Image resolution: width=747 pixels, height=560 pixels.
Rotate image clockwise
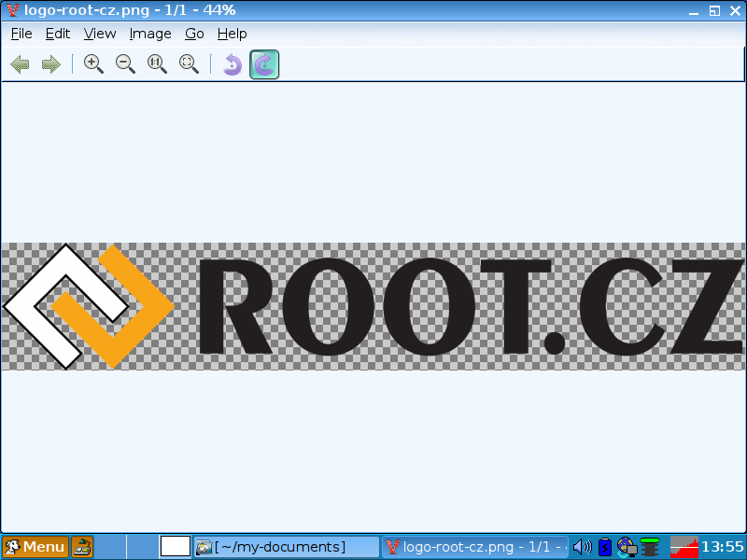tap(264, 64)
